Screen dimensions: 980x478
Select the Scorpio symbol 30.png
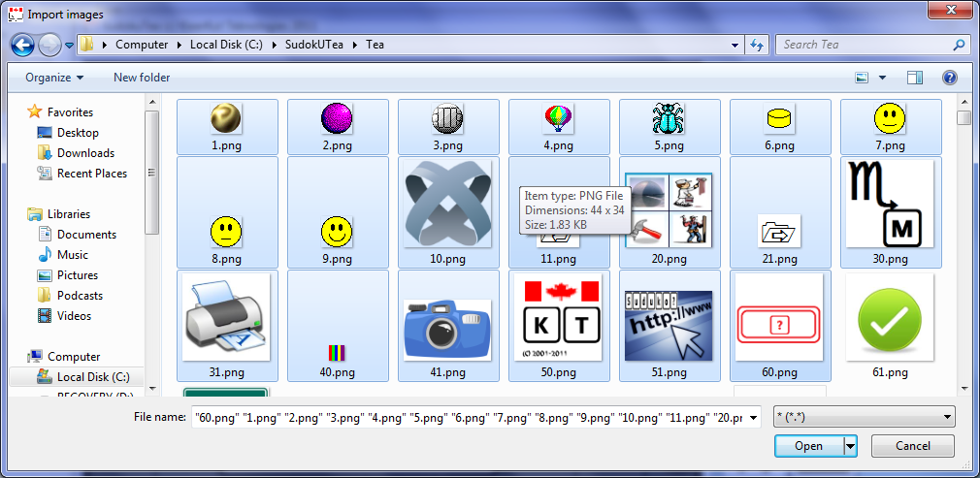[x=890, y=205]
